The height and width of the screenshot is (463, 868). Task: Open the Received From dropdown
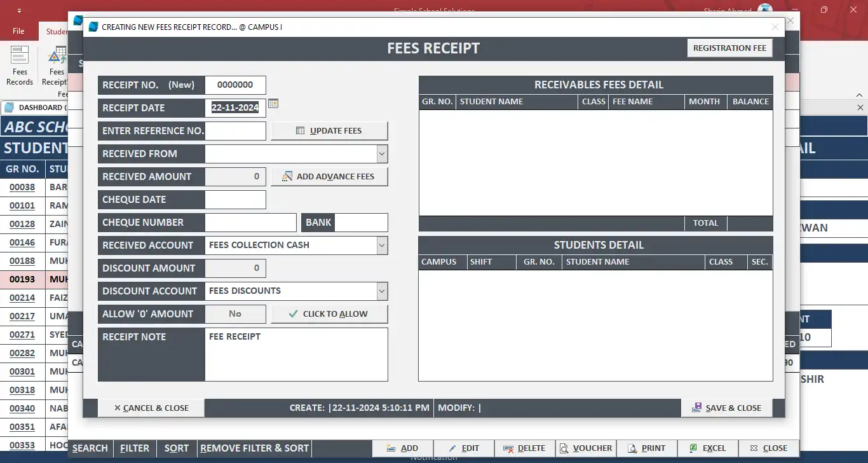[381, 153]
